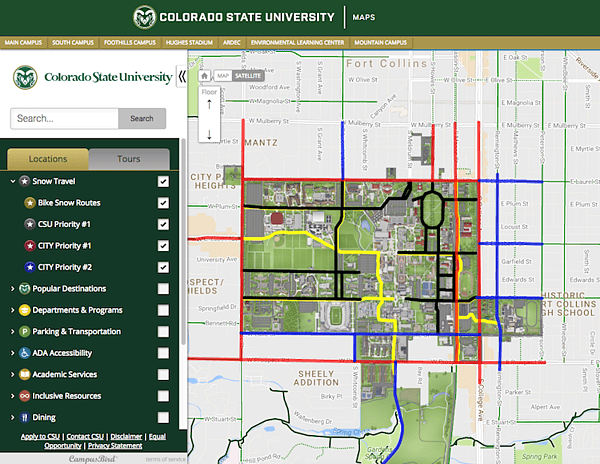Click the Inclusive Resources icon
600x464 pixels.
(x=24, y=396)
